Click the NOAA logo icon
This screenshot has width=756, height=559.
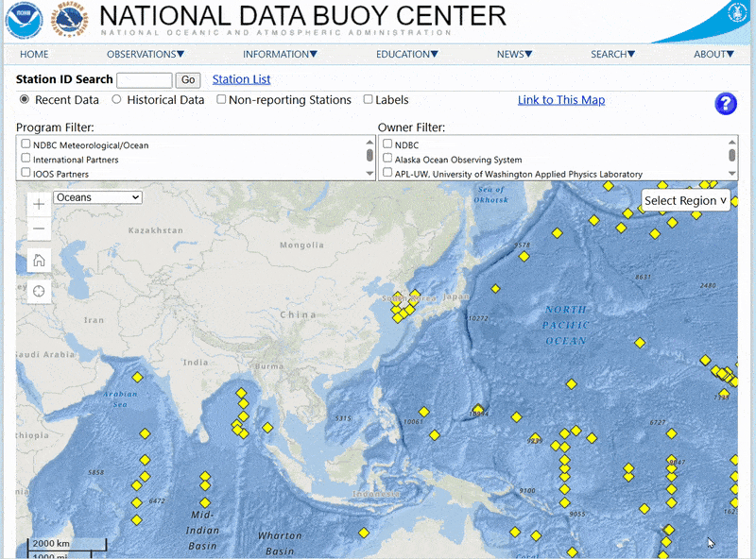click(x=25, y=20)
